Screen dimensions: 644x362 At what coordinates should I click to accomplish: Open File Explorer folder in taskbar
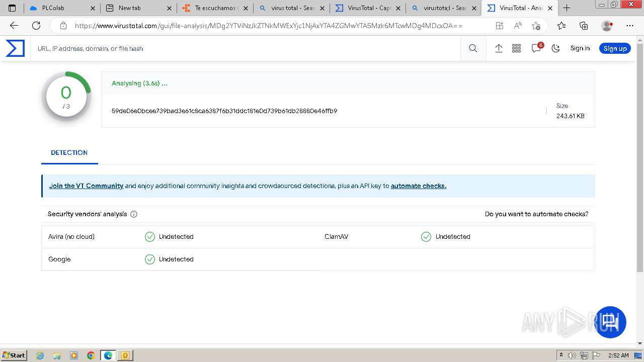click(x=57, y=355)
